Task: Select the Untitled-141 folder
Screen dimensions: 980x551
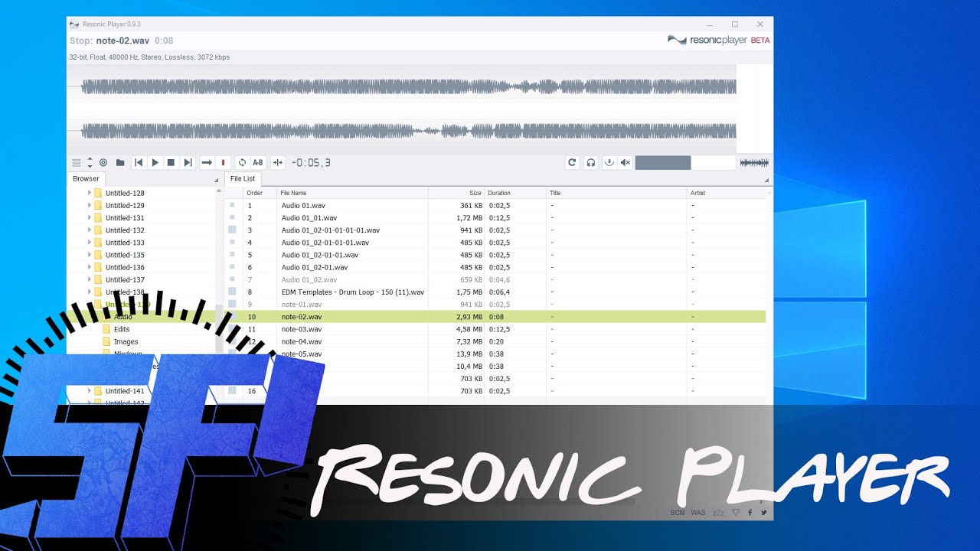Action: (125, 391)
